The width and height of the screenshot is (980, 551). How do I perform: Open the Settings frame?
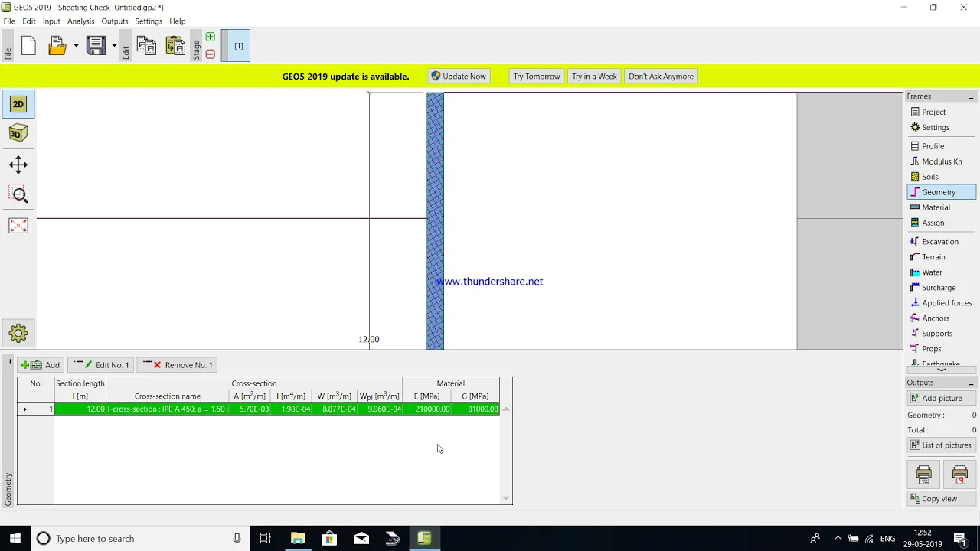942,127
